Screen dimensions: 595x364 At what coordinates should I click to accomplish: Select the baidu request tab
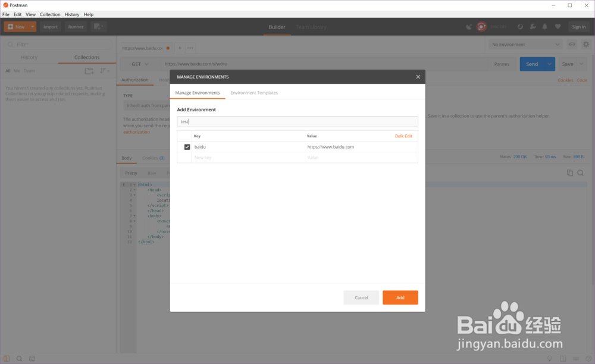point(145,48)
